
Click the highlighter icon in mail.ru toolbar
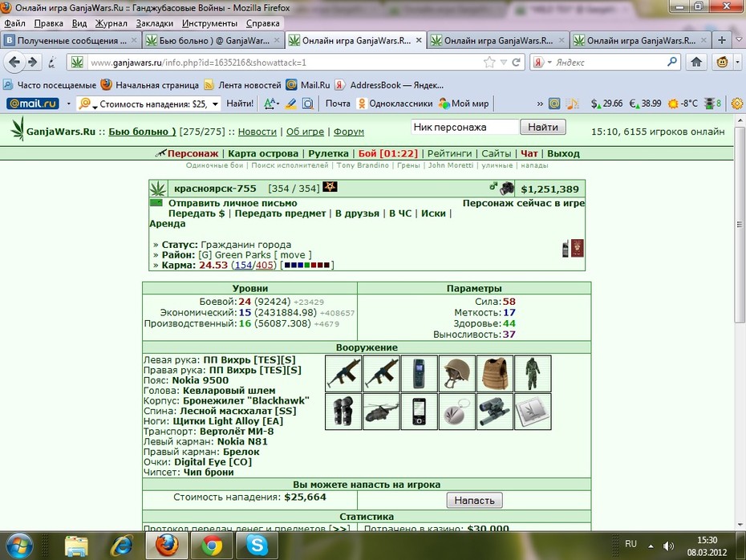pos(290,103)
